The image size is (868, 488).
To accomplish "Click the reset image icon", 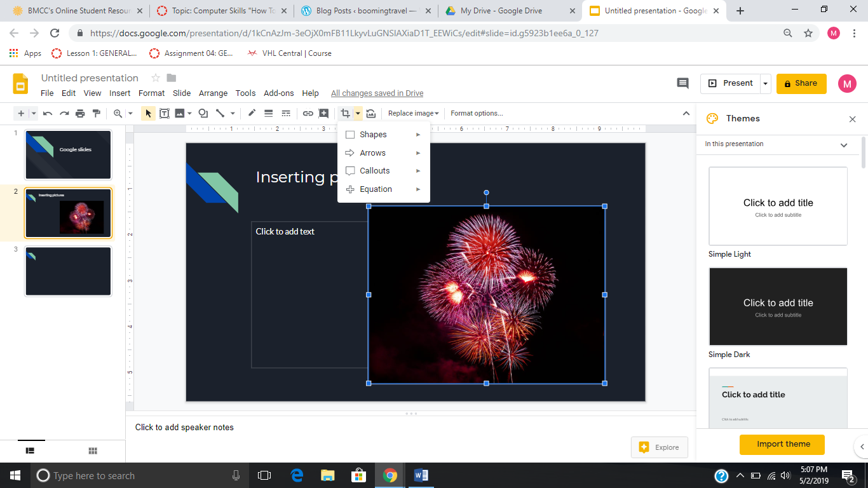I will (371, 113).
